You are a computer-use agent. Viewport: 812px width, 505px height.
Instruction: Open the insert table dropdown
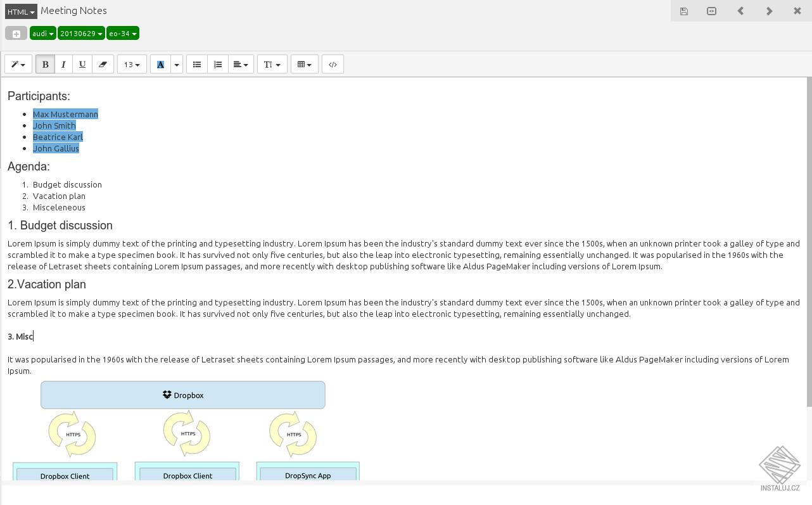click(x=305, y=64)
